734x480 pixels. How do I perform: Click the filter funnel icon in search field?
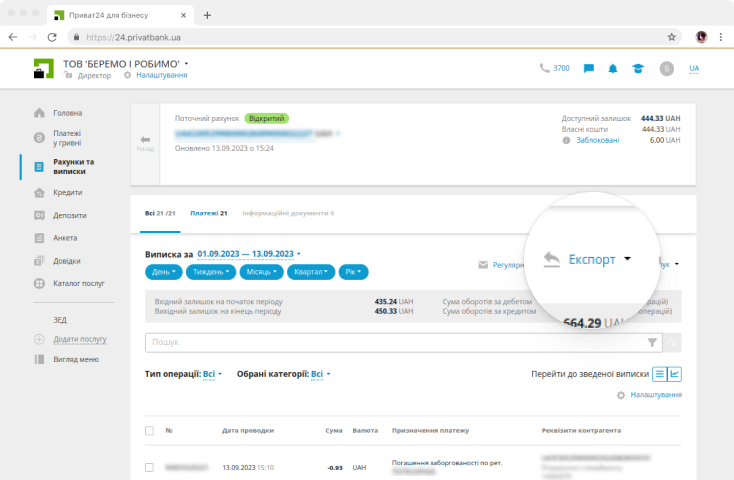[x=652, y=342]
